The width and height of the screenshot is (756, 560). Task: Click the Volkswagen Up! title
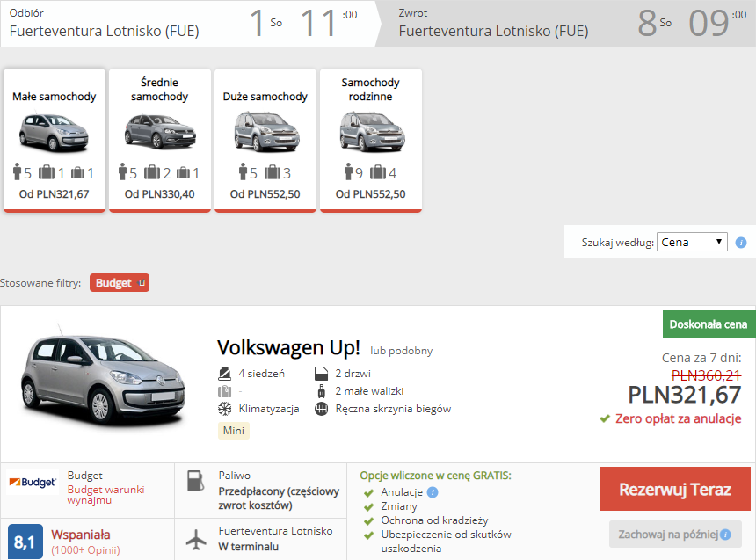(x=288, y=348)
